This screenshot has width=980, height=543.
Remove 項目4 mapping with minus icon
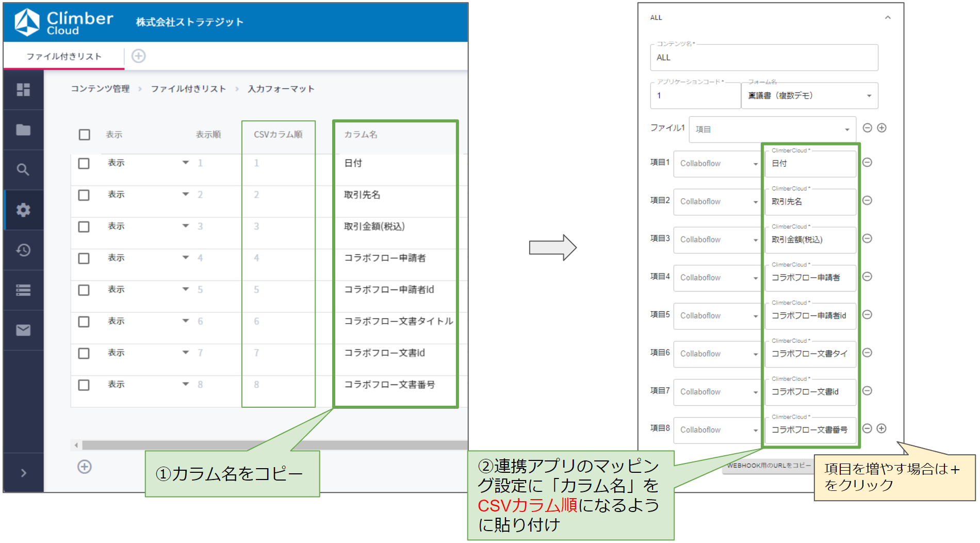click(868, 277)
